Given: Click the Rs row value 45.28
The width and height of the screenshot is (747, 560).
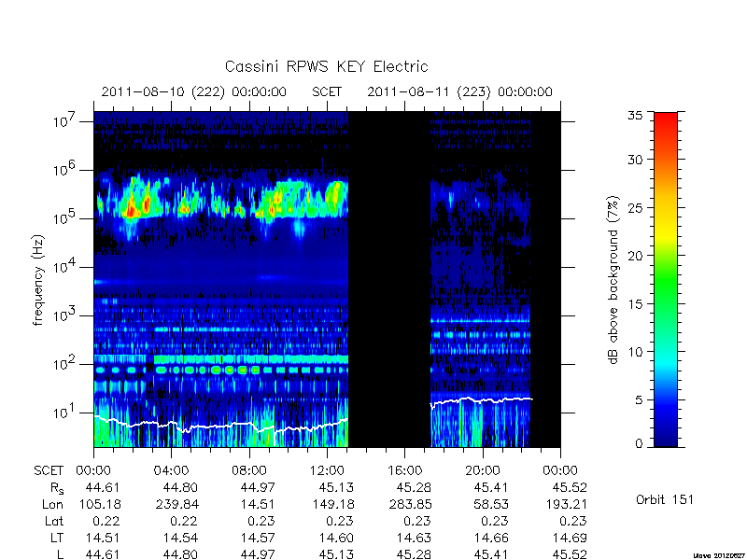Looking at the screenshot, I should 414,487.
